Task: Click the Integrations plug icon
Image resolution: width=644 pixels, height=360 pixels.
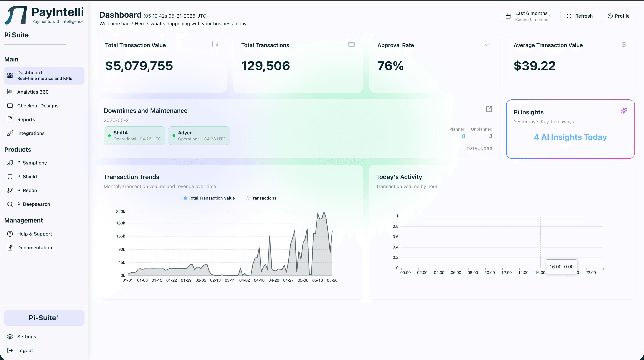Action: (10, 133)
